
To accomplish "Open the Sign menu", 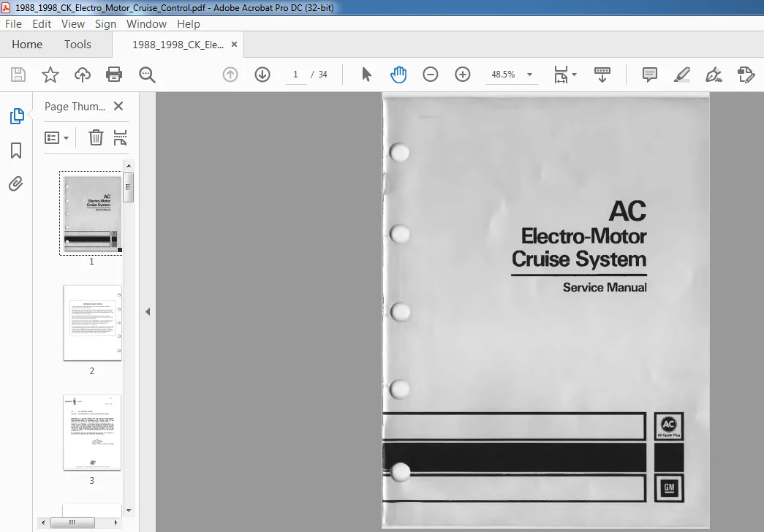I will (105, 24).
